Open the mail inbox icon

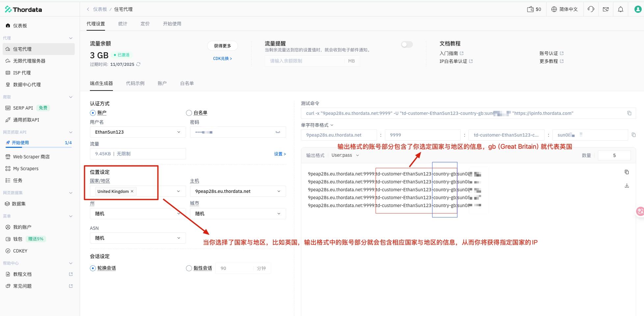tap(605, 9)
